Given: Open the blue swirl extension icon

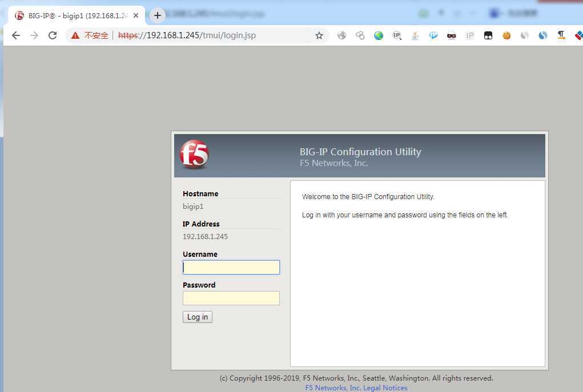Looking at the screenshot, I should pyautogui.click(x=543, y=35).
